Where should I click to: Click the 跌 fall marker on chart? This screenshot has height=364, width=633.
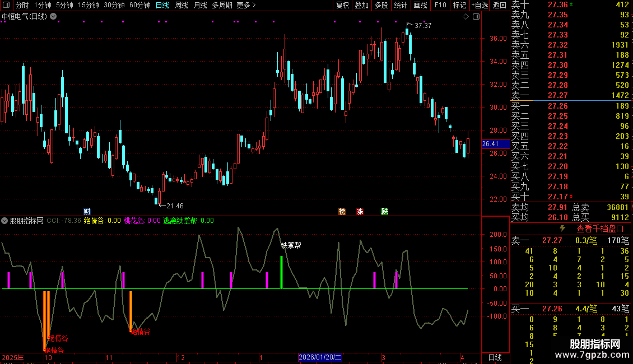click(x=385, y=212)
